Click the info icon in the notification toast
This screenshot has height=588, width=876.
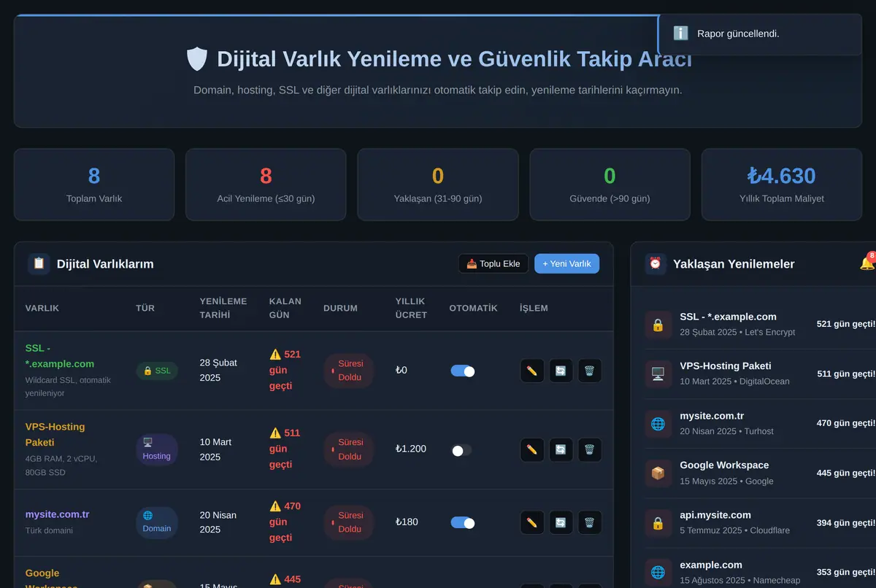tap(680, 34)
